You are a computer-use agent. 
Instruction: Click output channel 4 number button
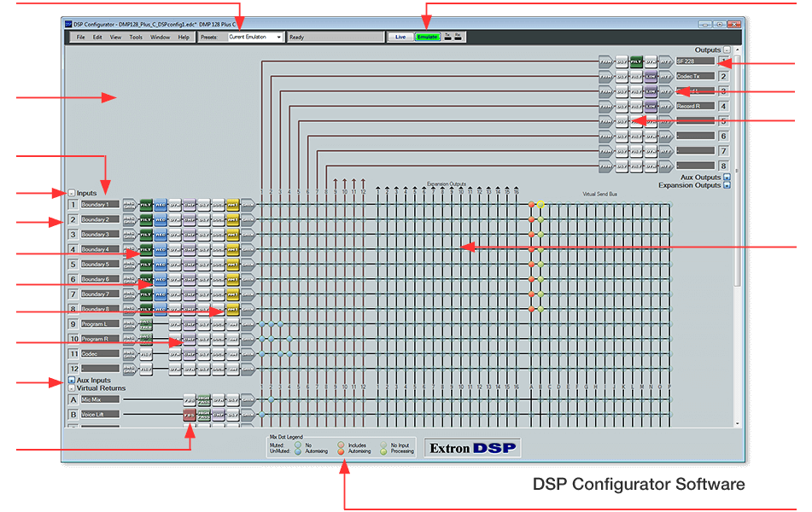pos(722,107)
